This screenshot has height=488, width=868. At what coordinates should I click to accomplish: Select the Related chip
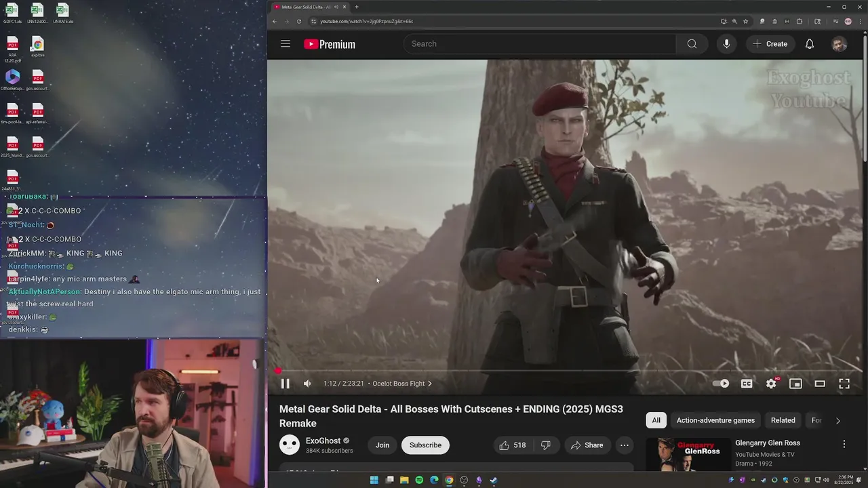[783, 420]
